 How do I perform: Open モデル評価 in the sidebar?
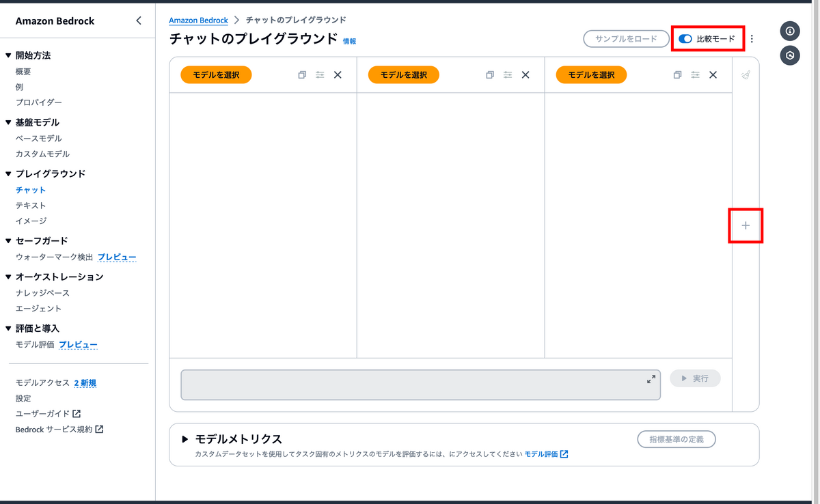(x=35, y=344)
